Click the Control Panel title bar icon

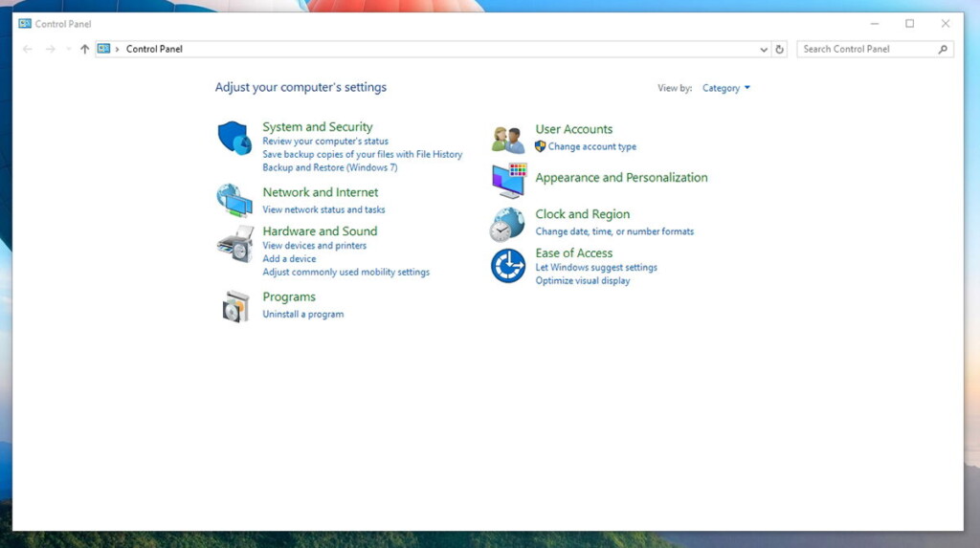tap(24, 24)
